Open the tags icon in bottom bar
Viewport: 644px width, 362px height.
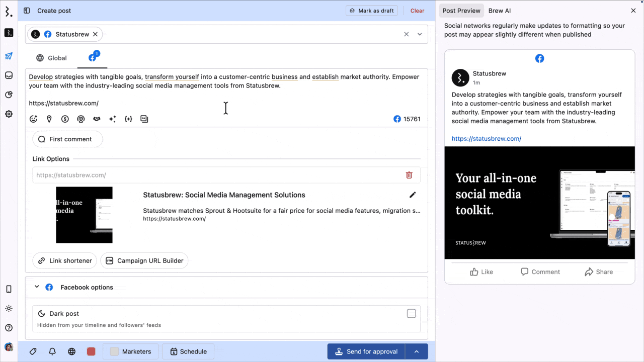coord(33,351)
